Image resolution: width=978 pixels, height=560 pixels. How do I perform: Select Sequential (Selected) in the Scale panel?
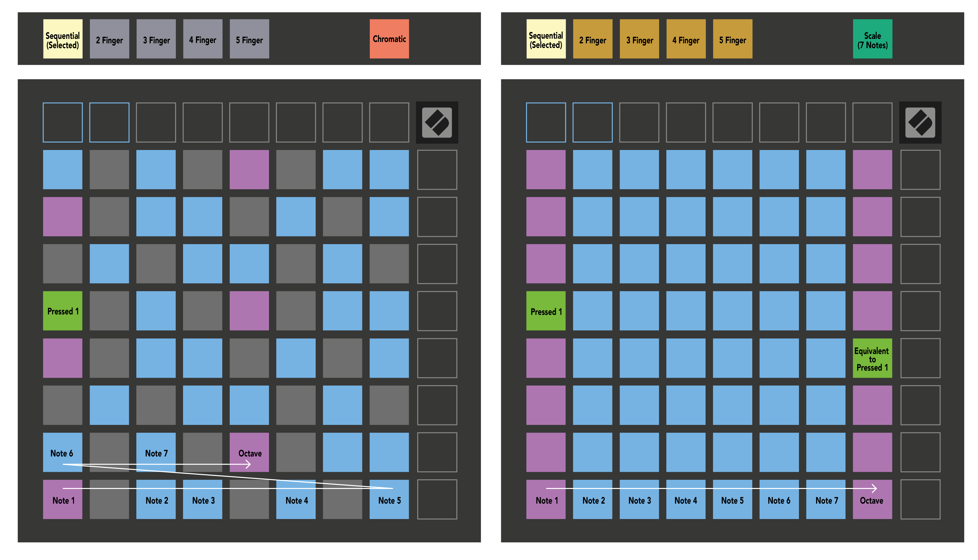tap(546, 39)
